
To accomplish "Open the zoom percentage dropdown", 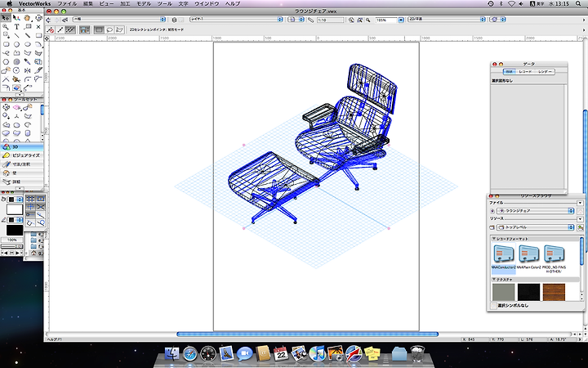I will pyautogui.click(x=401, y=20).
